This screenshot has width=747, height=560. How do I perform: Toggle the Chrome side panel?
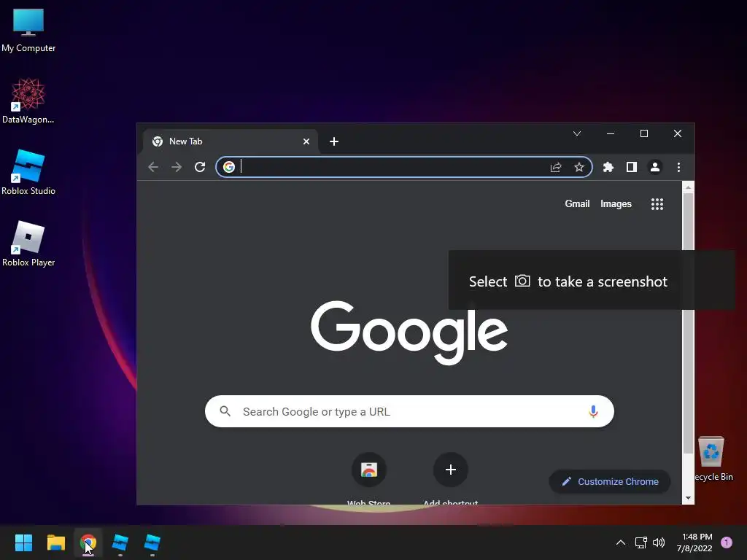point(632,167)
